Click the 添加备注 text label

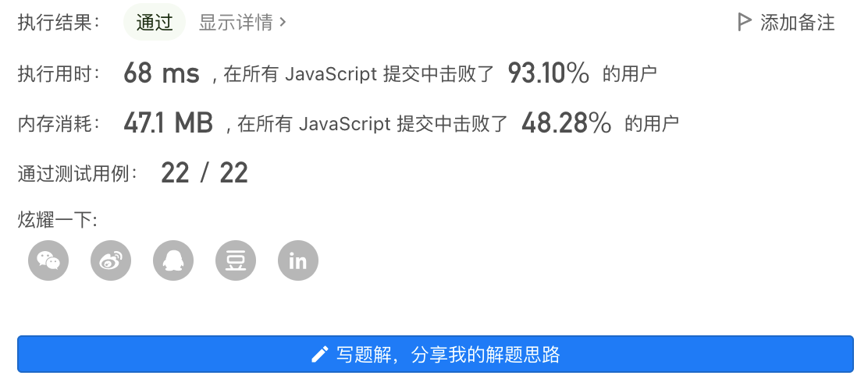pyautogui.click(x=797, y=23)
